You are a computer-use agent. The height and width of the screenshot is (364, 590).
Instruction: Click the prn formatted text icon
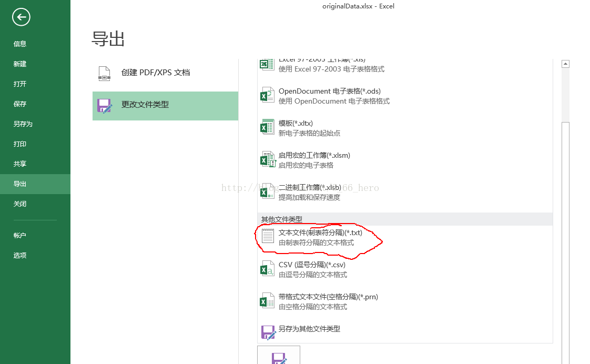click(267, 301)
